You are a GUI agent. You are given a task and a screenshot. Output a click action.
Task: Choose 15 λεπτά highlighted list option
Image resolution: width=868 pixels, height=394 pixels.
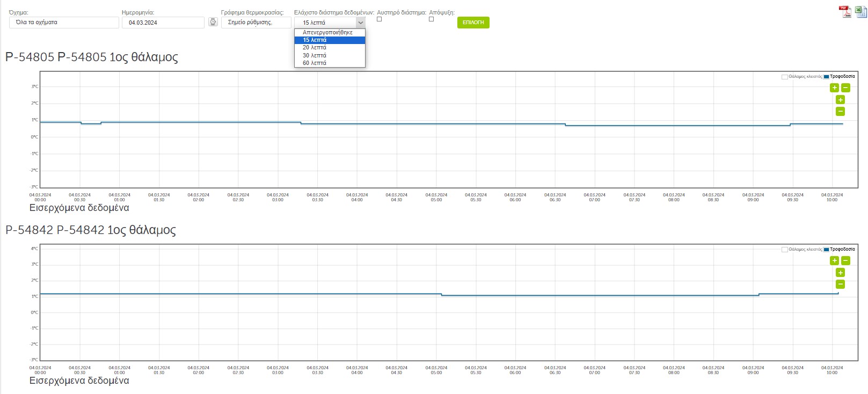(x=330, y=40)
